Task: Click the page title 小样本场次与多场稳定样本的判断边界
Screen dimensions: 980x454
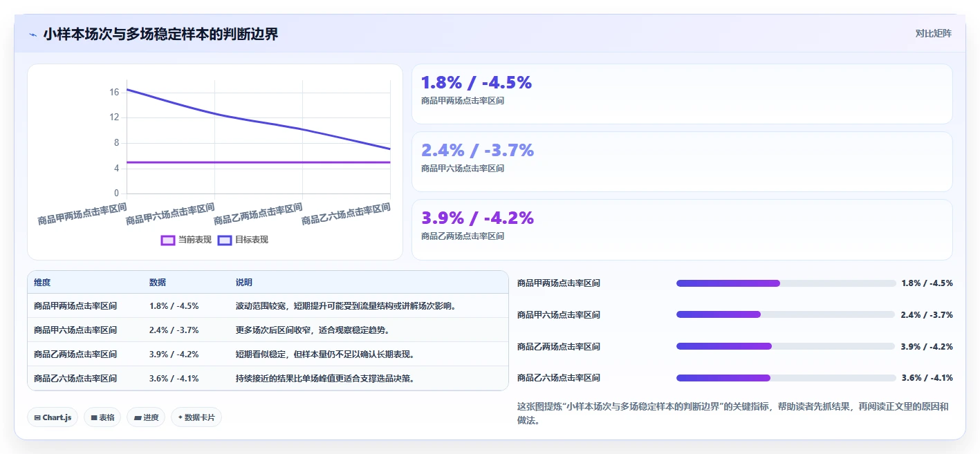Action: (160, 34)
